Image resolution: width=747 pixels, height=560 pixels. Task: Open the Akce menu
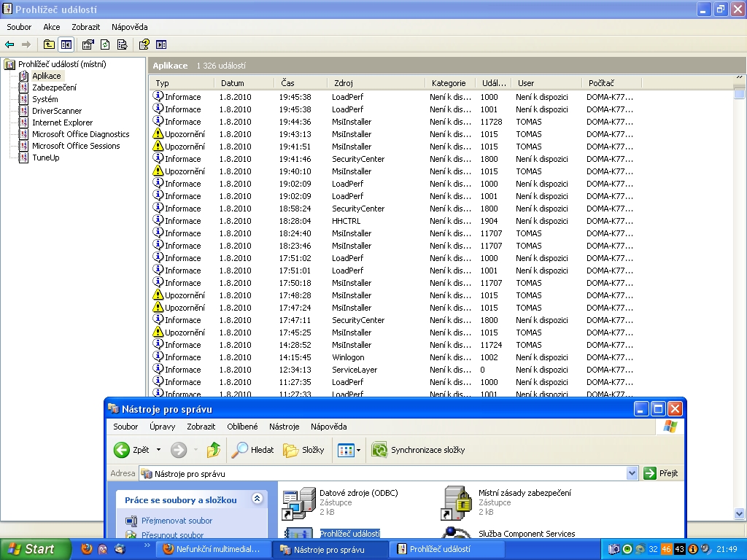tap(51, 27)
